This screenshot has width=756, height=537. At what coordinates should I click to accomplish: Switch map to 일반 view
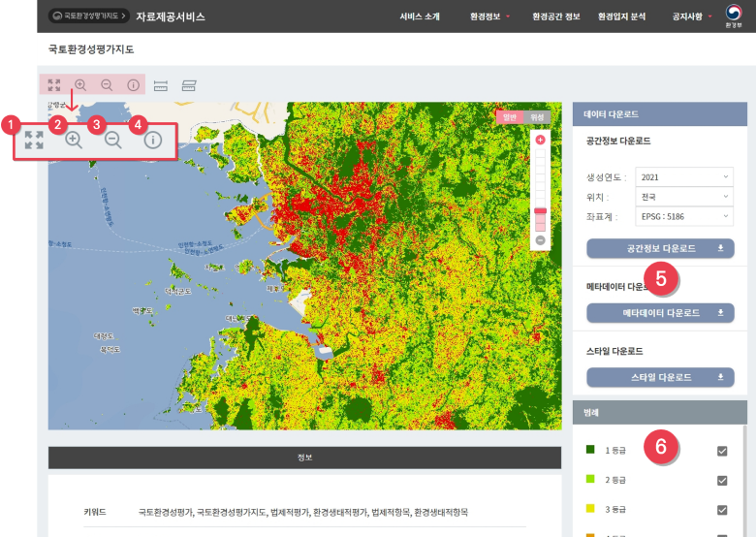click(510, 117)
